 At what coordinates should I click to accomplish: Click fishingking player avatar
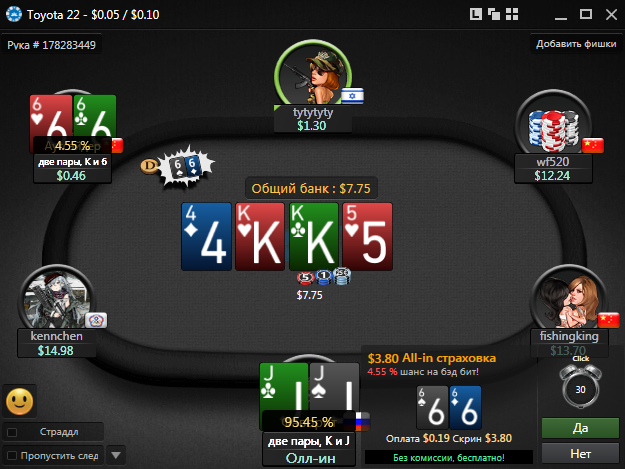tap(570, 301)
